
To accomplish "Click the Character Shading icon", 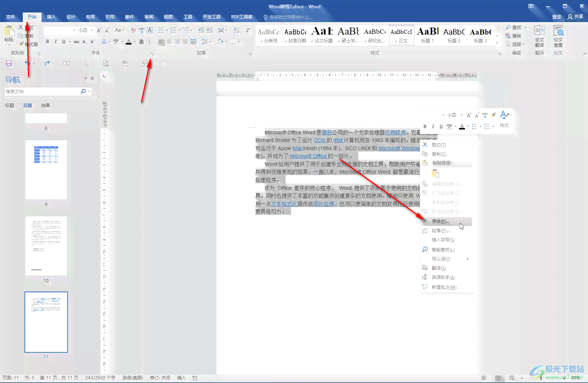I will (x=141, y=42).
